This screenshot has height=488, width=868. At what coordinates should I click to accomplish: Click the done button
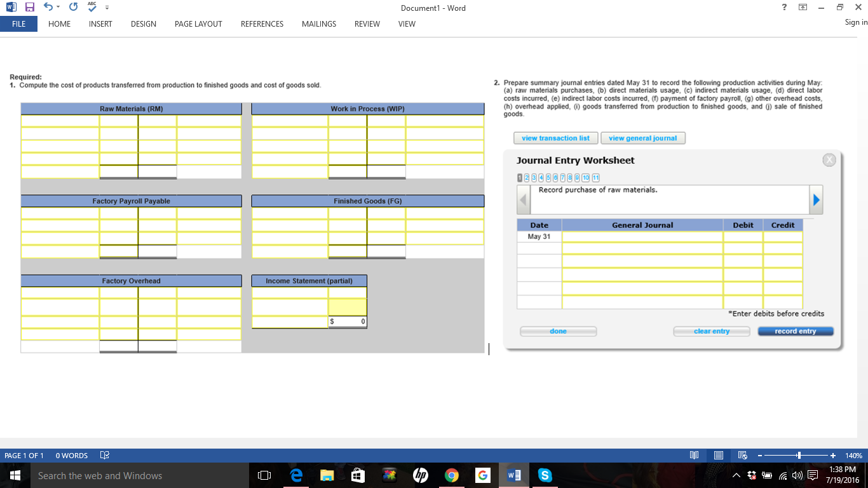pyautogui.click(x=558, y=331)
